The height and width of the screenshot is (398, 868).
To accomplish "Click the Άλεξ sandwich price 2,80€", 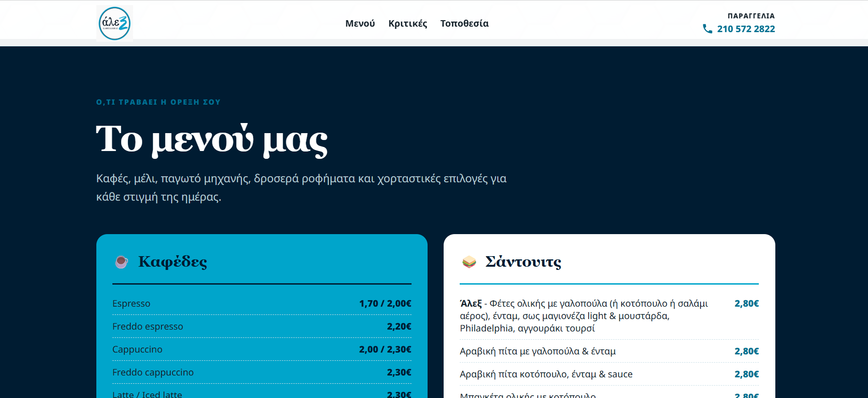I will [x=746, y=303].
